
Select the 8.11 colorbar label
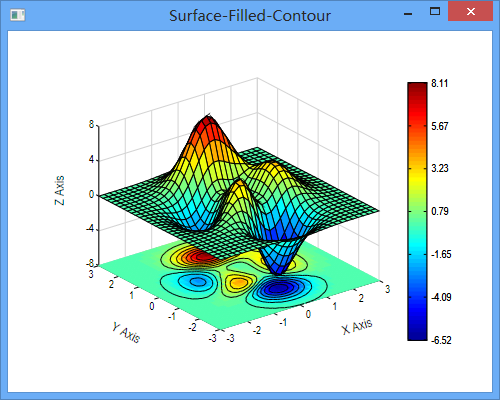pos(440,83)
